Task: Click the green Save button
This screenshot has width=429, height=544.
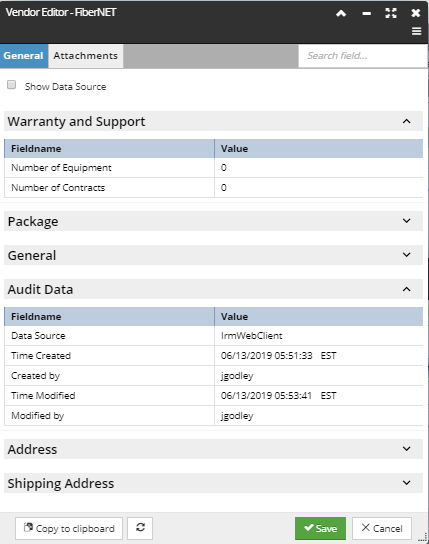Action: pos(320,528)
